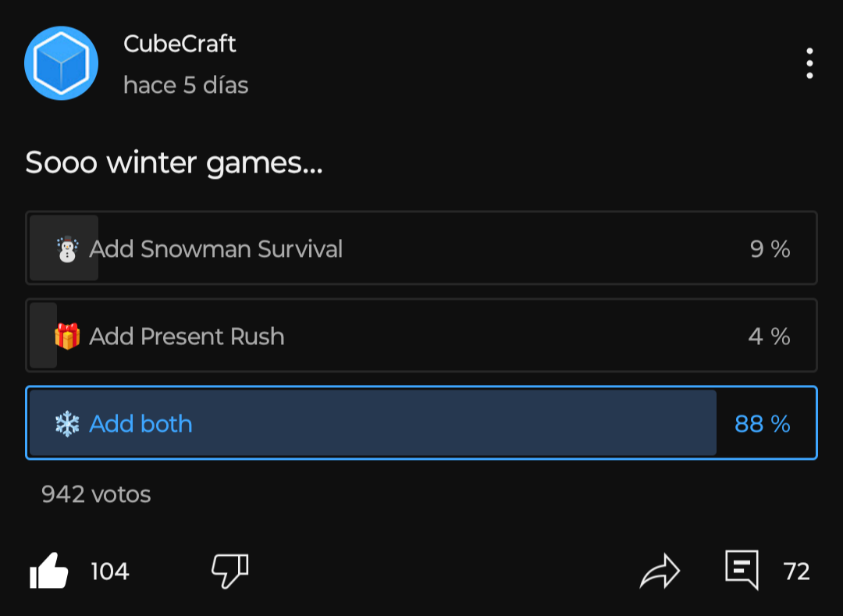843x616 pixels.
Task: Click the 9 % result label
Action: (x=770, y=249)
